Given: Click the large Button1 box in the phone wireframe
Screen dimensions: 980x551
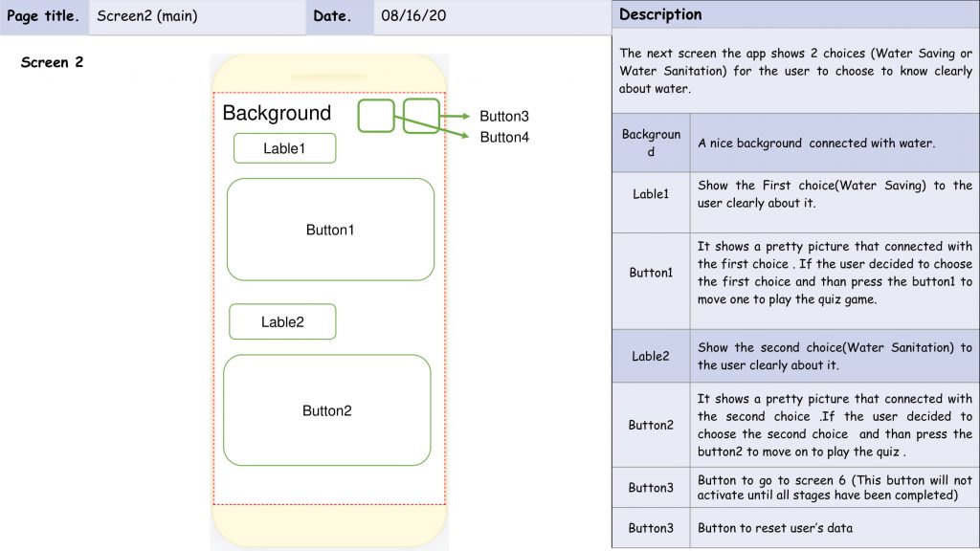Looking at the screenshot, I should tap(330, 230).
